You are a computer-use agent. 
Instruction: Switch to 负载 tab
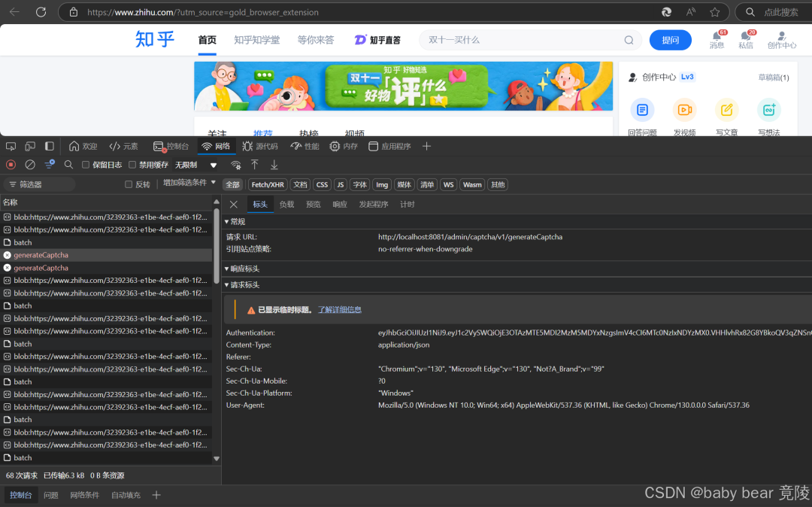coord(287,205)
